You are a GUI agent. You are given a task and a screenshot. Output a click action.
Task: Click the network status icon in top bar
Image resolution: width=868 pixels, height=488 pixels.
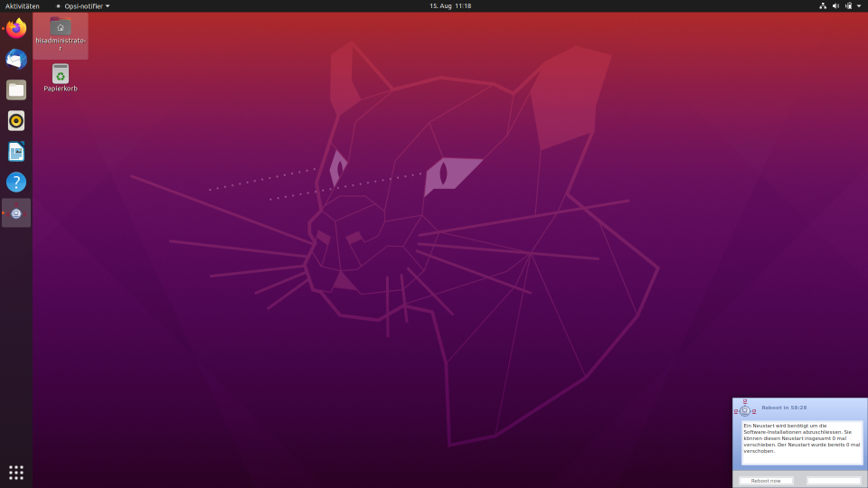tap(823, 6)
